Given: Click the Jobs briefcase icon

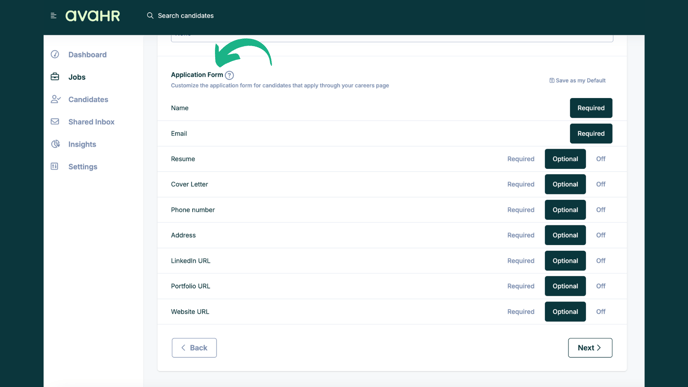Looking at the screenshot, I should click(55, 77).
